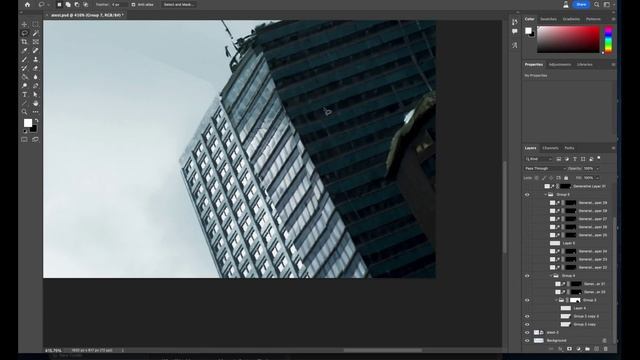Select the Frame tool
640x360 pixels.
pos(36,42)
